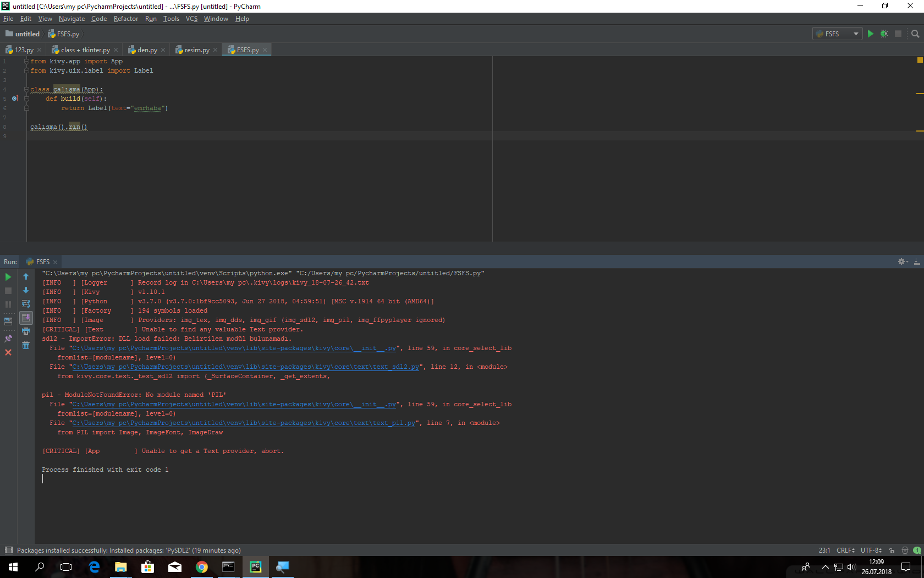Viewport: 924px width, 578px height.
Task: Restore layout icon in the Run panel
Action: [8, 321]
